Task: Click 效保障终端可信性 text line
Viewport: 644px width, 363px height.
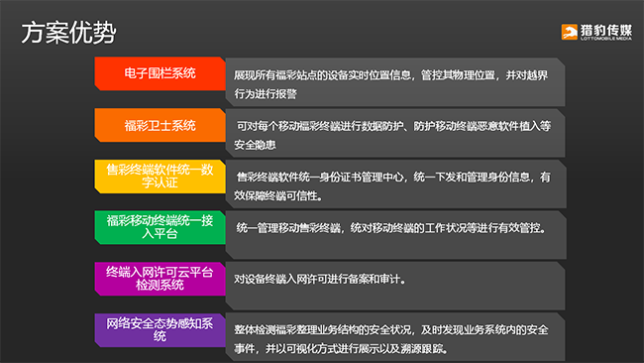Action: (278, 195)
